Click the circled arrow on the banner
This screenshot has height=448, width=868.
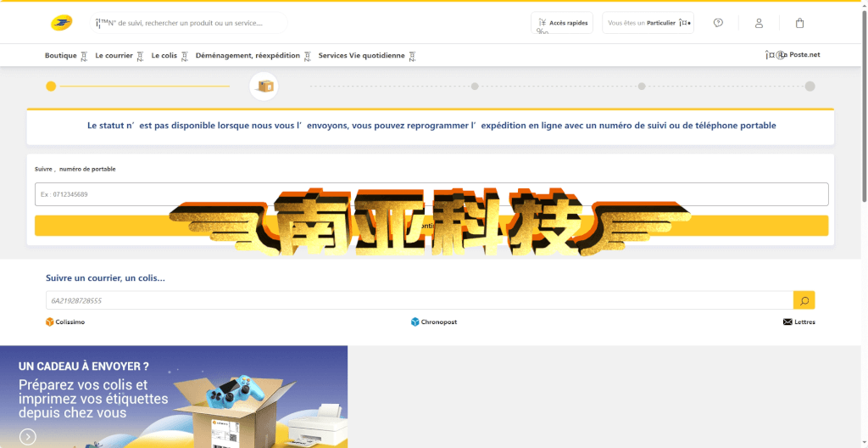click(28, 437)
